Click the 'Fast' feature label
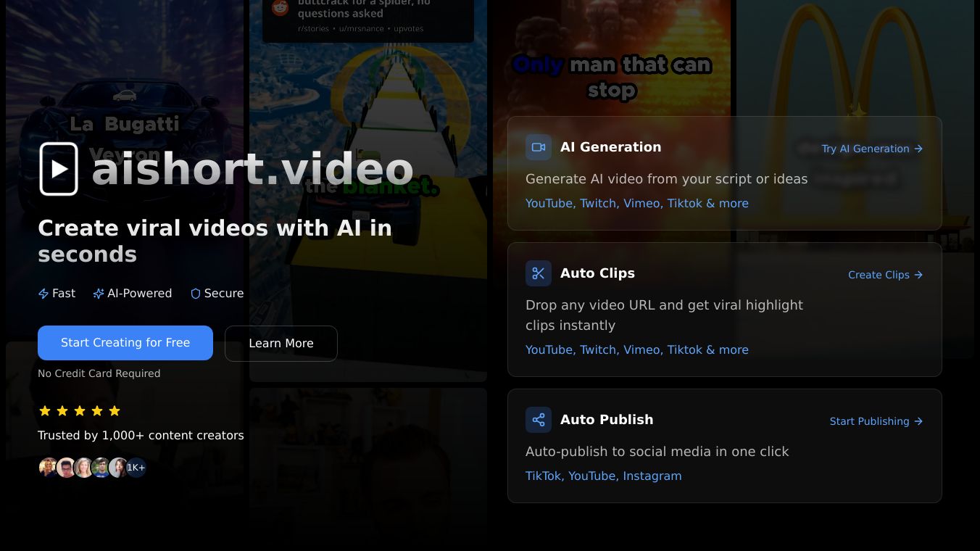The height and width of the screenshot is (551, 980). (64, 294)
